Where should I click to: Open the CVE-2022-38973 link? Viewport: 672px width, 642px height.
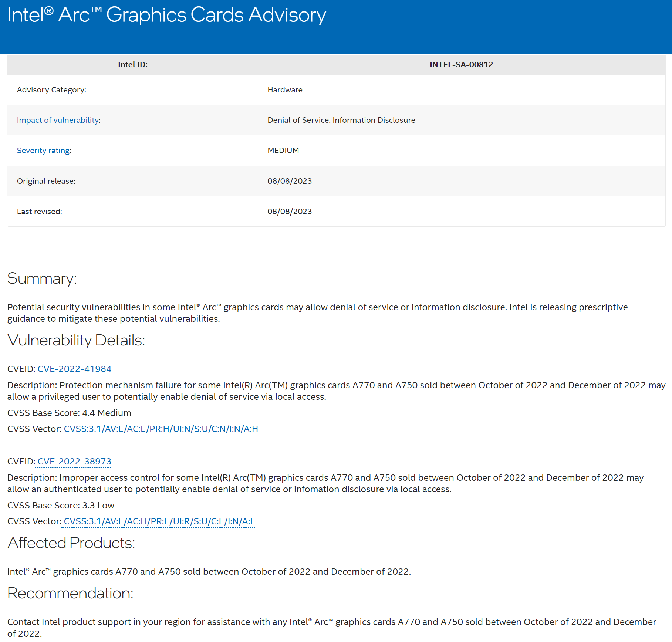(x=74, y=462)
